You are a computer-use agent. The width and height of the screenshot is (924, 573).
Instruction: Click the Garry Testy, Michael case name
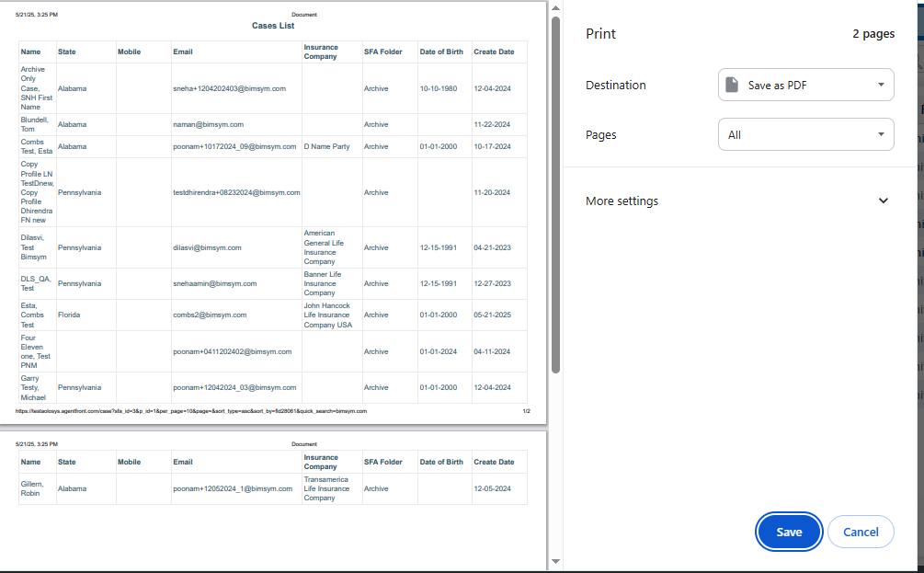click(x=34, y=387)
